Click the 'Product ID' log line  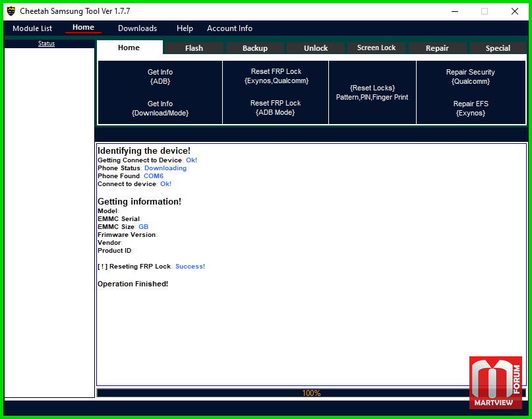pyautogui.click(x=115, y=251)
